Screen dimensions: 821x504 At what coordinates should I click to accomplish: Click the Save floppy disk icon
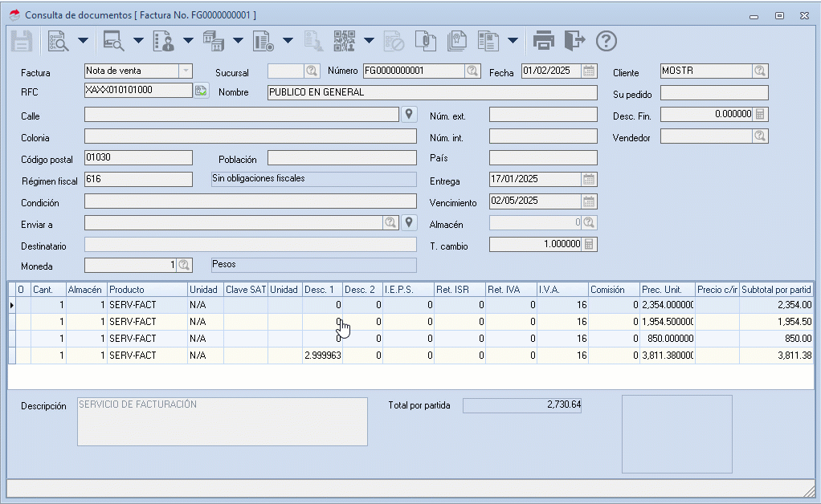(x=22, y=41)
